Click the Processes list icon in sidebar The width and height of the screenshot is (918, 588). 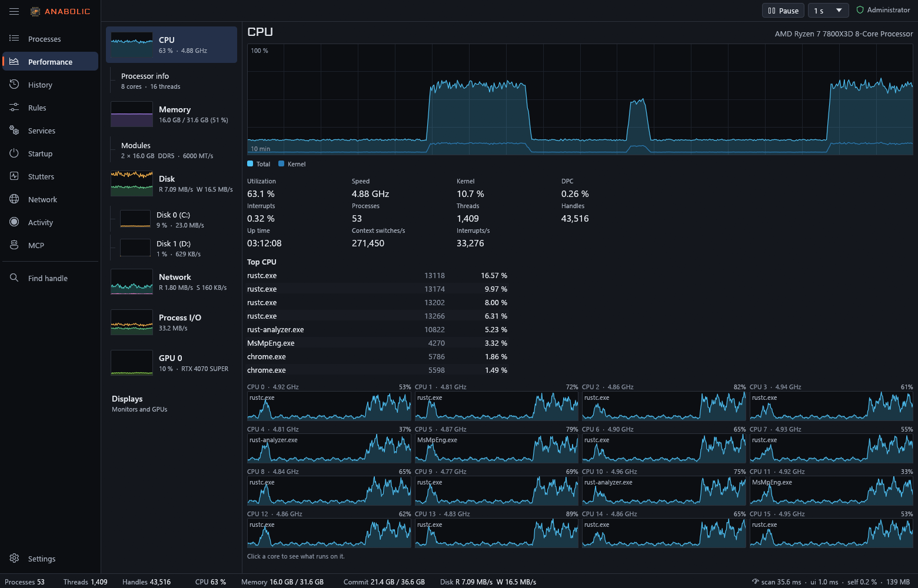tap(14, 38)
